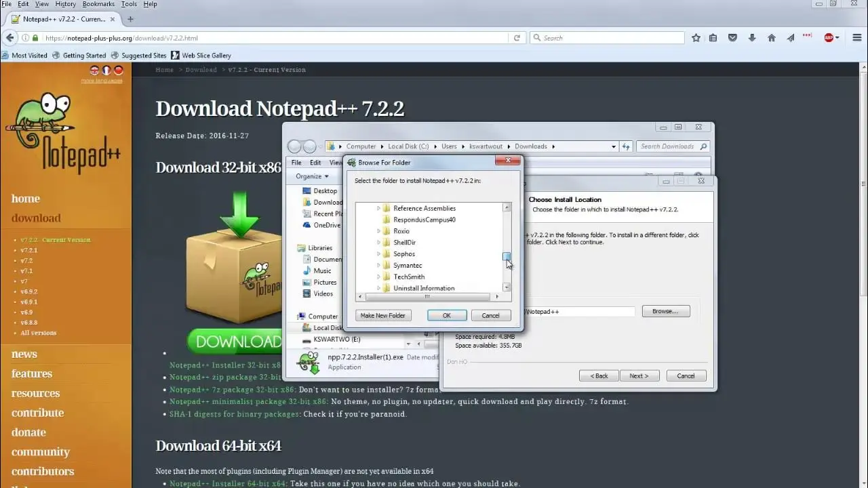This screenshot has width=868, height=488.
Task: Click OK in Browse For Folder
Action: (447, 315)
